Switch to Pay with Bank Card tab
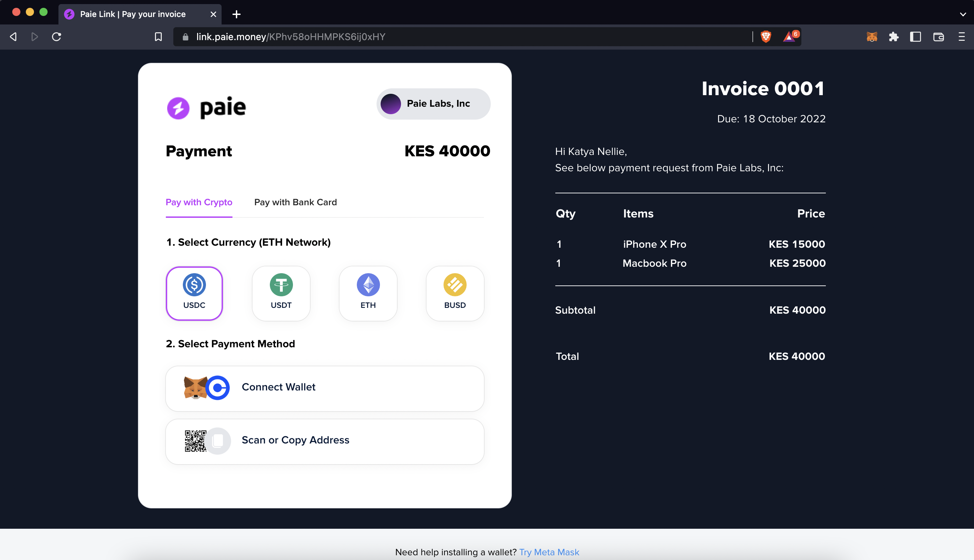The height and width of the screenshot is (560, 974). click(295, 202)
